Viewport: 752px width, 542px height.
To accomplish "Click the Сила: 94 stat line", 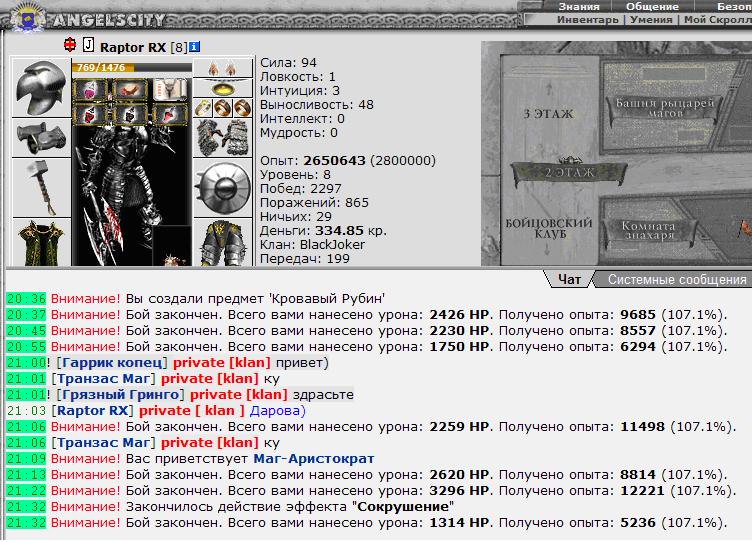I will [x=288, y=63].
